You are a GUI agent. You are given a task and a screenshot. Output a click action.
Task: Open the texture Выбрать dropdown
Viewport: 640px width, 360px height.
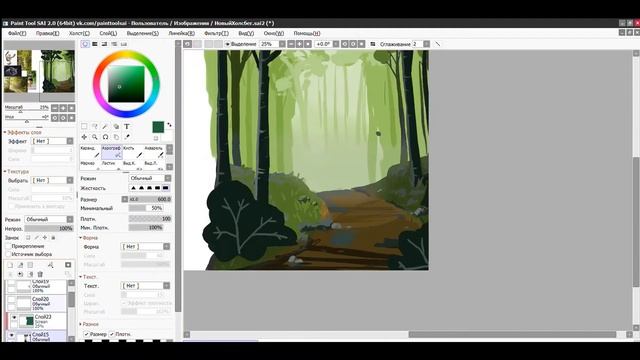point(53,180)
